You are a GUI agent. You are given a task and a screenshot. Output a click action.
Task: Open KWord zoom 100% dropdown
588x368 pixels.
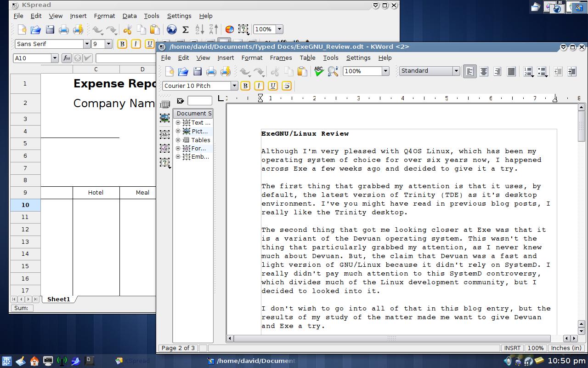(385, 71)
